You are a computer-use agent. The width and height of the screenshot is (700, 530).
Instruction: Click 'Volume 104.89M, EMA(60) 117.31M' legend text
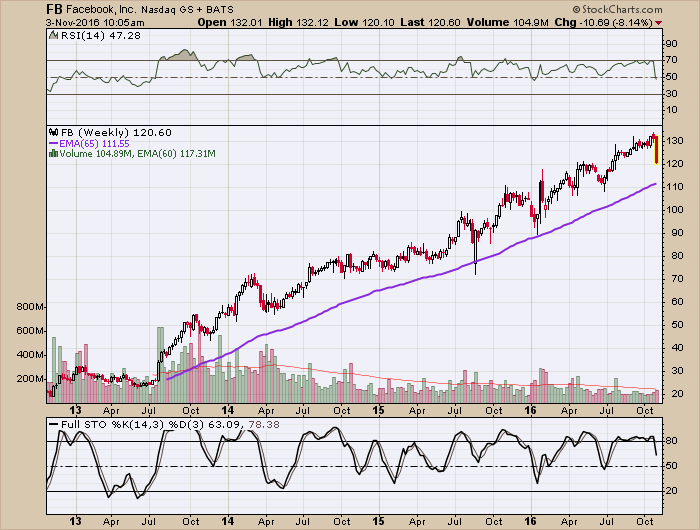138,154
